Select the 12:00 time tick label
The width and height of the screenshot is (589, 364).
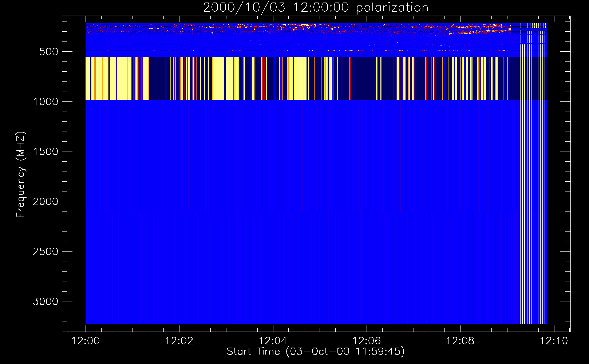coord(86,341)
